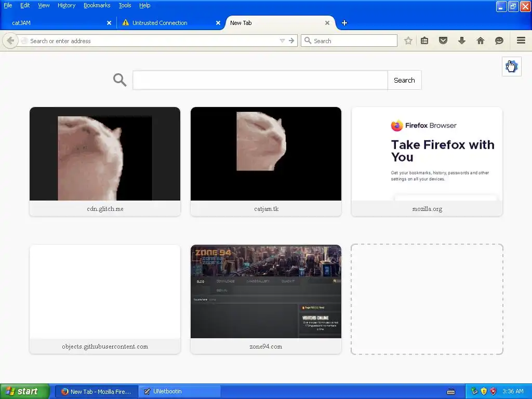The image size is (532, 399).
Task: Open the View menu
Action: tap(44, 5)
